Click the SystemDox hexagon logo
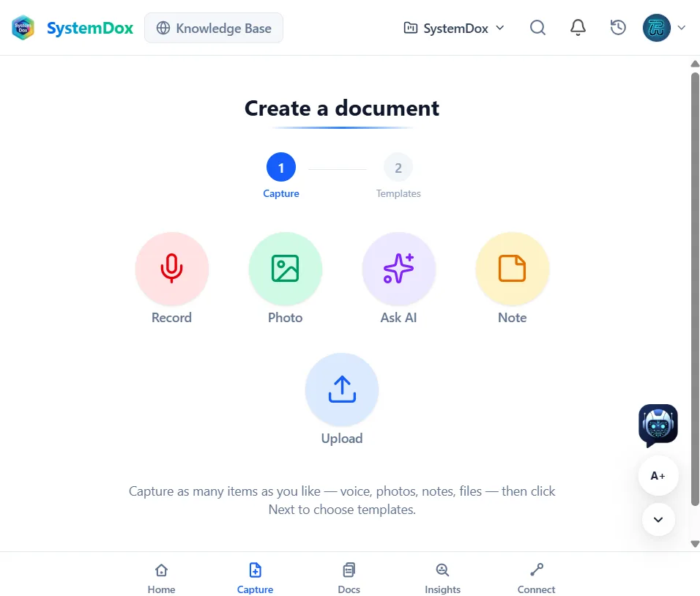 pyautogui.click(x=23, y=28)
